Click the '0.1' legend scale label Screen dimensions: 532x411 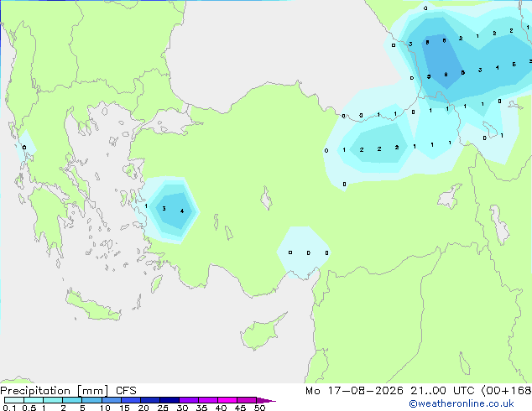(x=9, y=408)
